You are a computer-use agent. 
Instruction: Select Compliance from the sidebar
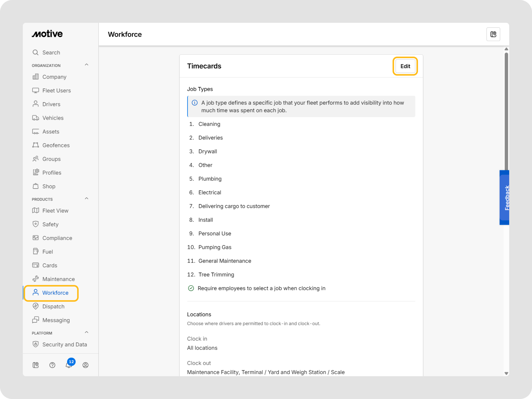pos(57,238)
